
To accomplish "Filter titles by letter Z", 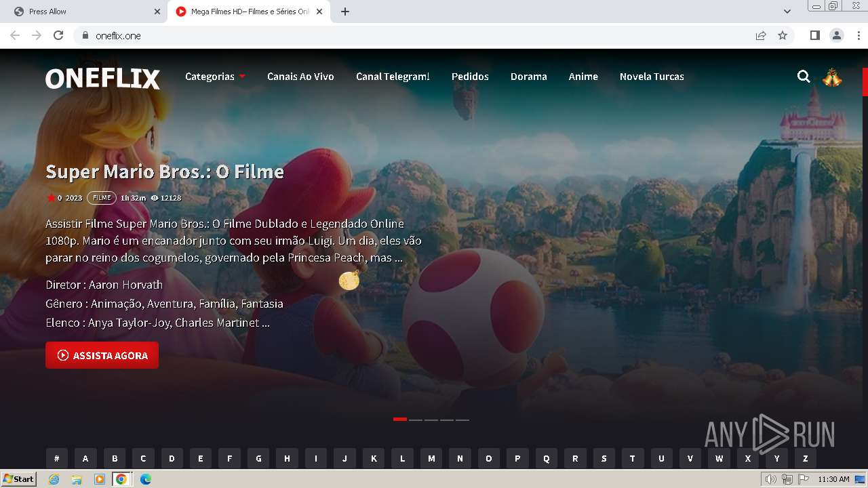I will [806, 458].
